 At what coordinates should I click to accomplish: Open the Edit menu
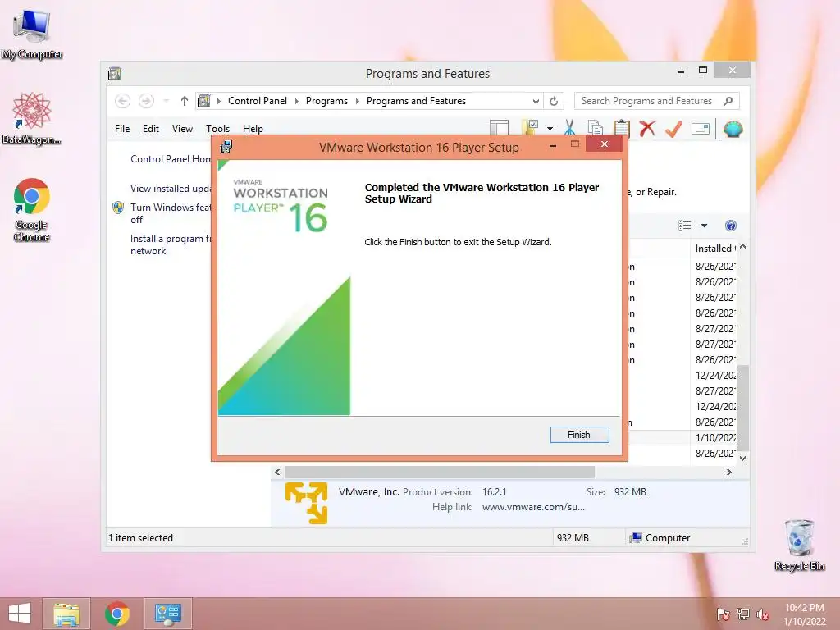[151, 129]
